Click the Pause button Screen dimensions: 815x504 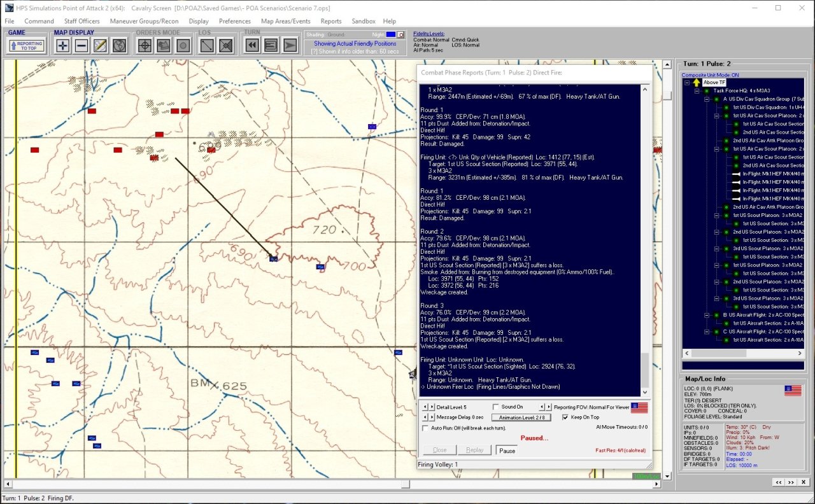coord(507,451)
